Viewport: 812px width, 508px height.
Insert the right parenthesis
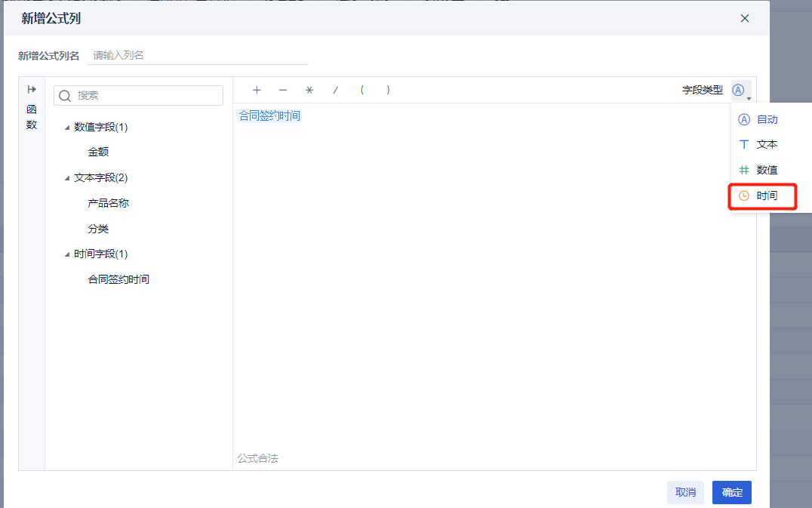(x=389, y=90)
